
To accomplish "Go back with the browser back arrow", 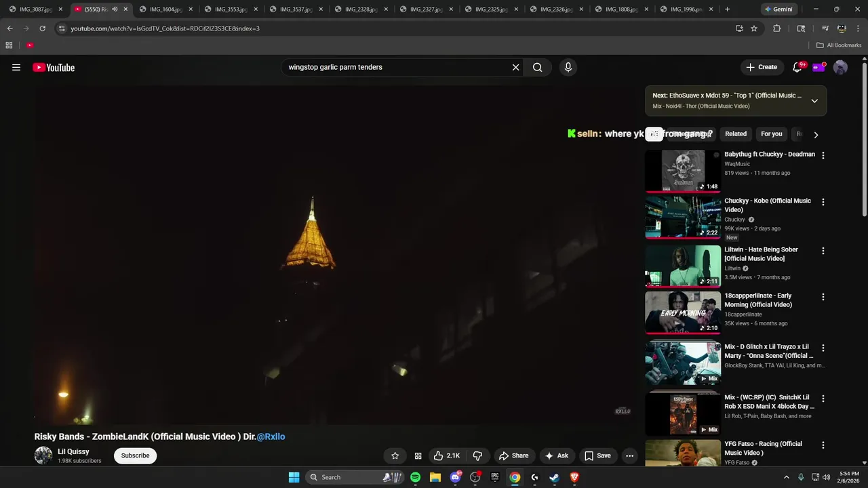I will click(9, 28).
